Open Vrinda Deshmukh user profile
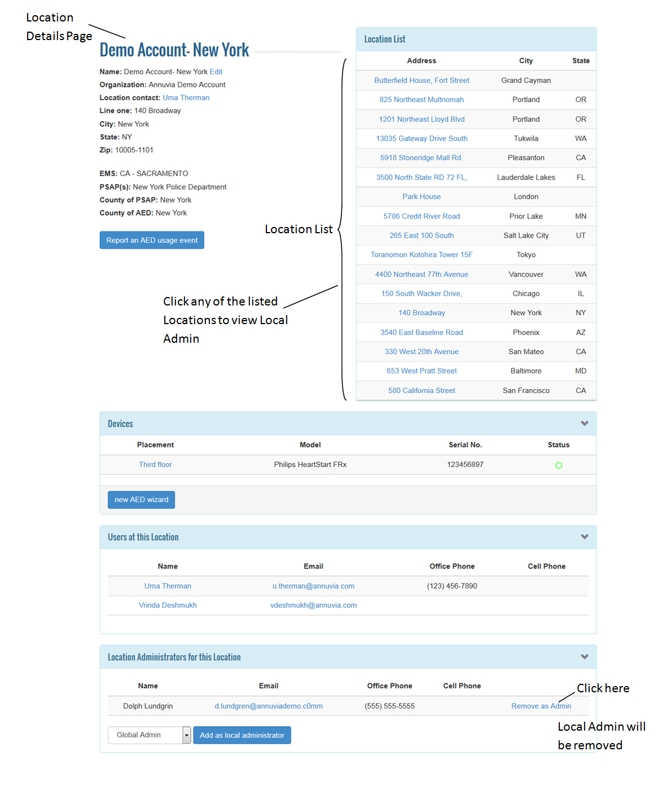The image size is (671, 812). pos(168,605)
